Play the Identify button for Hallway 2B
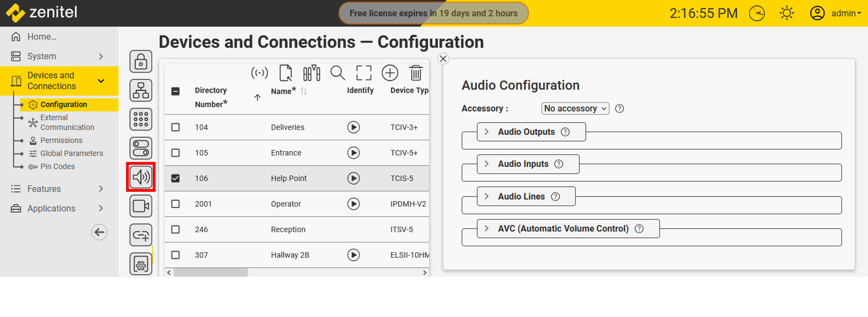The height and width of the screenshot is (317, 868). pyautogui.click(x=354, y=255)
